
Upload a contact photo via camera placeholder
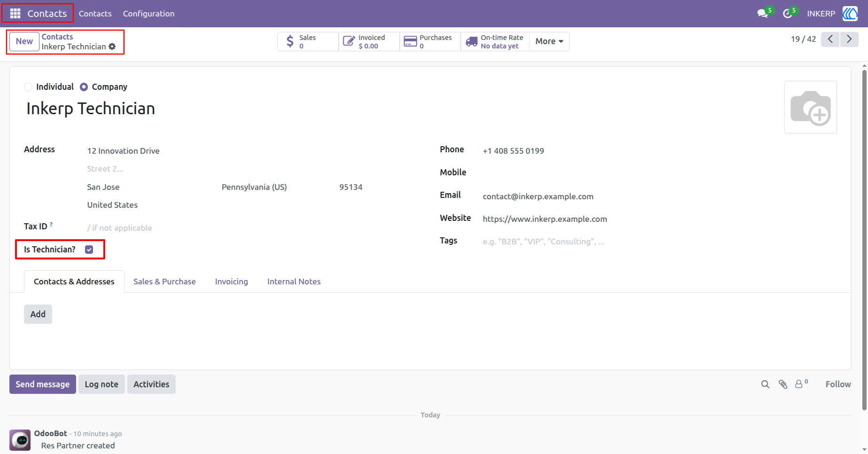pyautogui.click(x=811, y=107)
